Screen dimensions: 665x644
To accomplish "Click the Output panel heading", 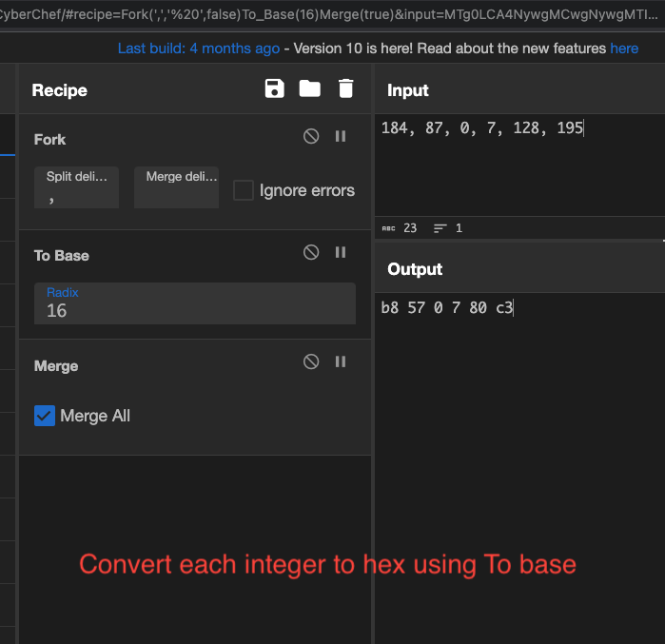I will click(415, 269).
